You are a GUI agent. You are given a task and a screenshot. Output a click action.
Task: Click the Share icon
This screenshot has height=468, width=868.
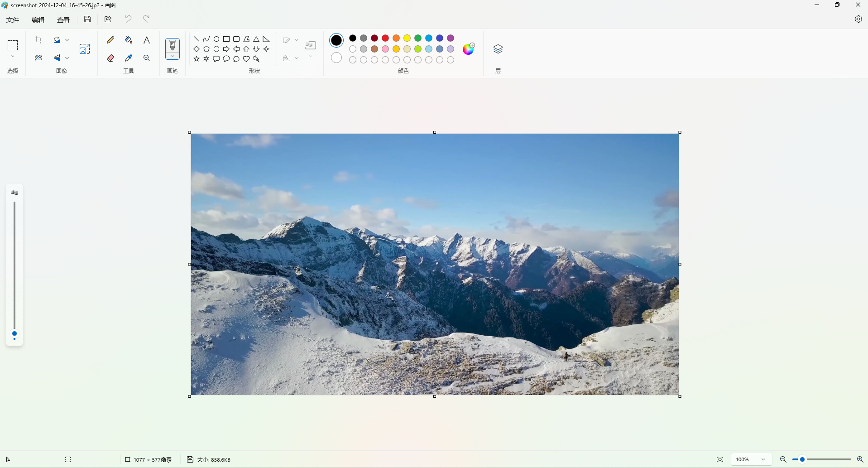(108, 19)
